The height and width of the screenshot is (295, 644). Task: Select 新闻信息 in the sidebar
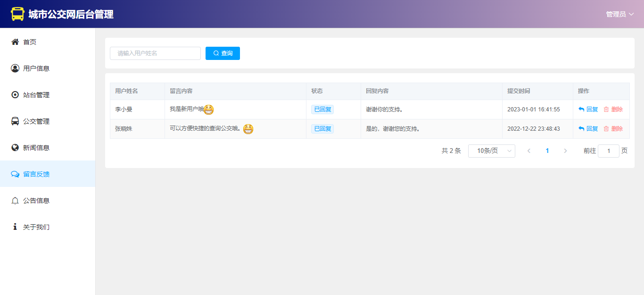48,148
